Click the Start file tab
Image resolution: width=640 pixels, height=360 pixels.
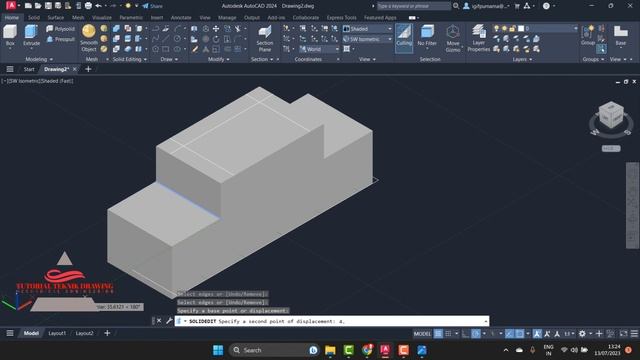point(29,69)
